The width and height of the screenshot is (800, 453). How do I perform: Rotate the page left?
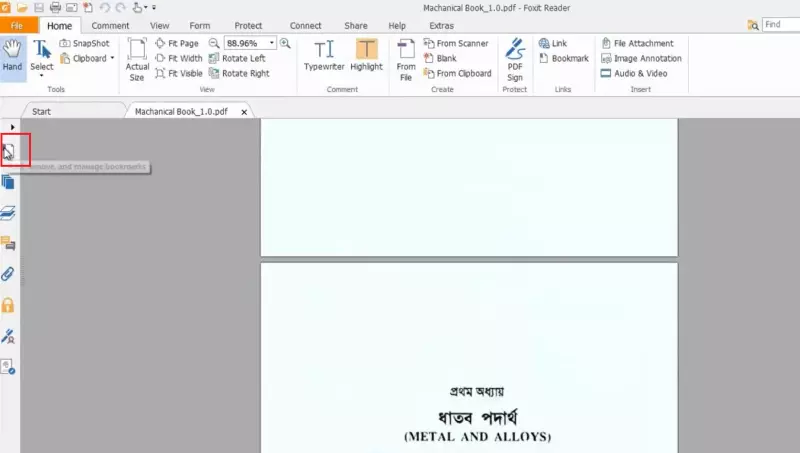coord(237,58)
